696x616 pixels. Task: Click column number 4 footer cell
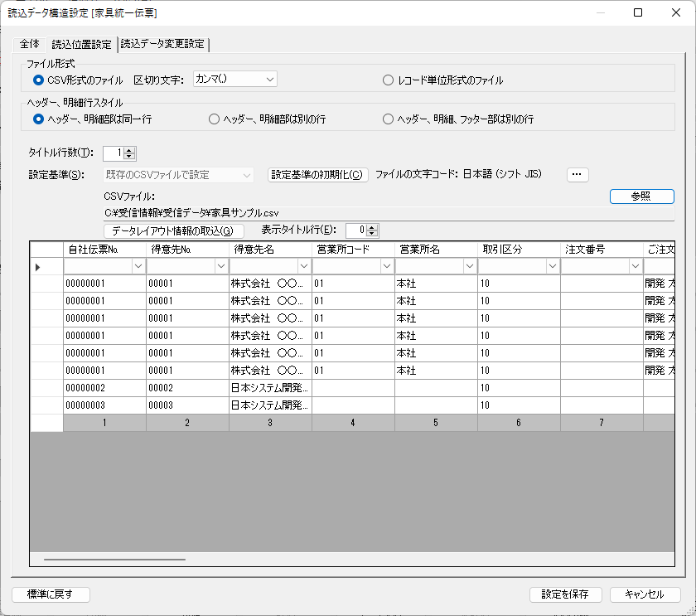[353, 423]
